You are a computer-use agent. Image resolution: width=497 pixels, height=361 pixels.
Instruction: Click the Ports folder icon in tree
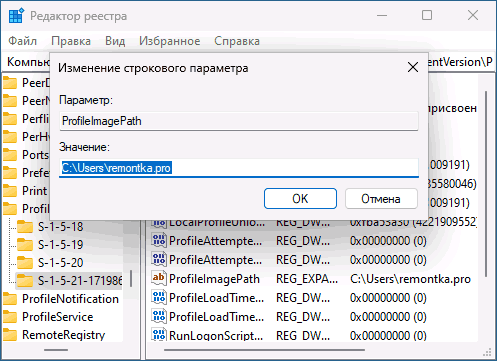[10, 155]
